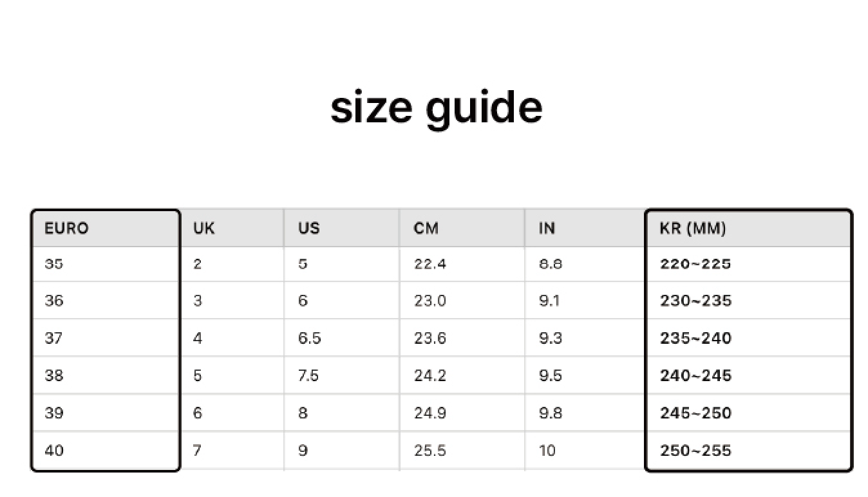Select US size 7.5 cell
This screenshot has height=497, width=868.
tap(308, 375)
